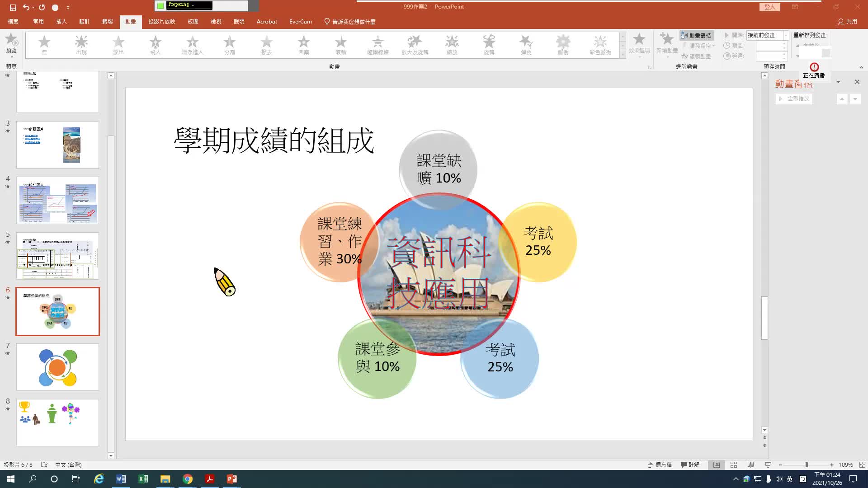Select the 旋轉 (Swivel) animation effect
This screenshot has width=868, height=488.
click(x=489, y=45)
